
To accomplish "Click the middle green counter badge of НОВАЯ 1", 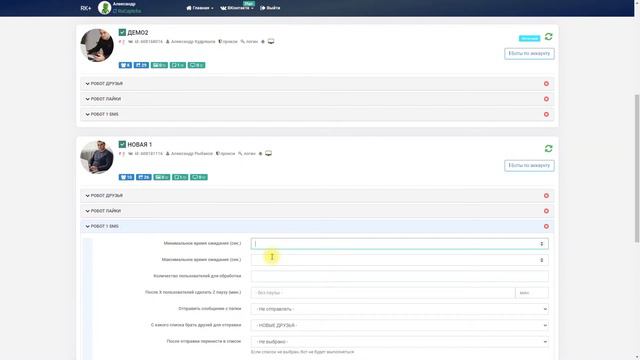I will 180,177.
